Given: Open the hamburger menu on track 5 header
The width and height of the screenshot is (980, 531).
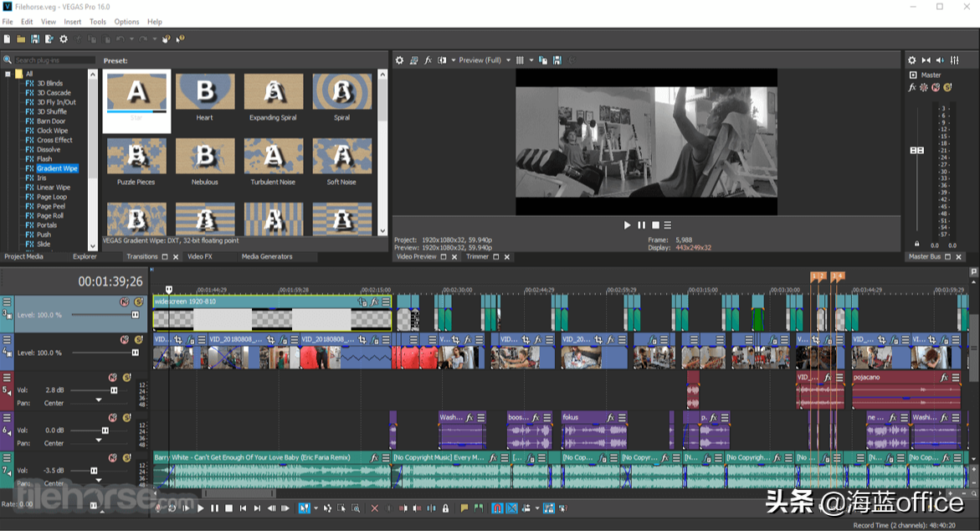Looking at the screenshot, I should click(x=7, y=378).
